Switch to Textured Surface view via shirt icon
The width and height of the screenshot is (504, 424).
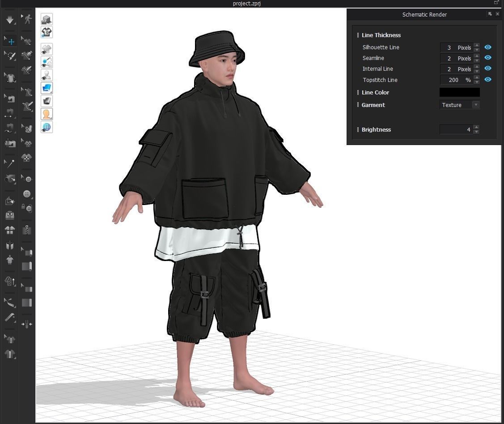pyautogui.click(x=47, y=32)
